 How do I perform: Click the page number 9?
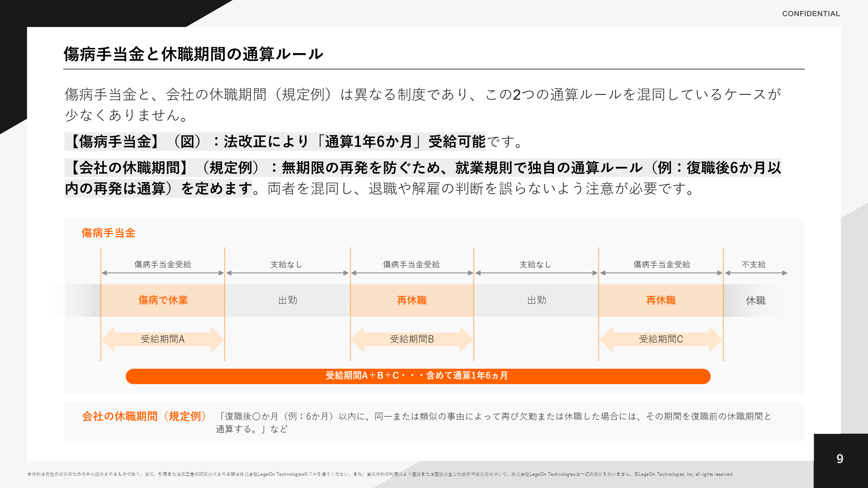pyautogui.click(x=840, y=459)
